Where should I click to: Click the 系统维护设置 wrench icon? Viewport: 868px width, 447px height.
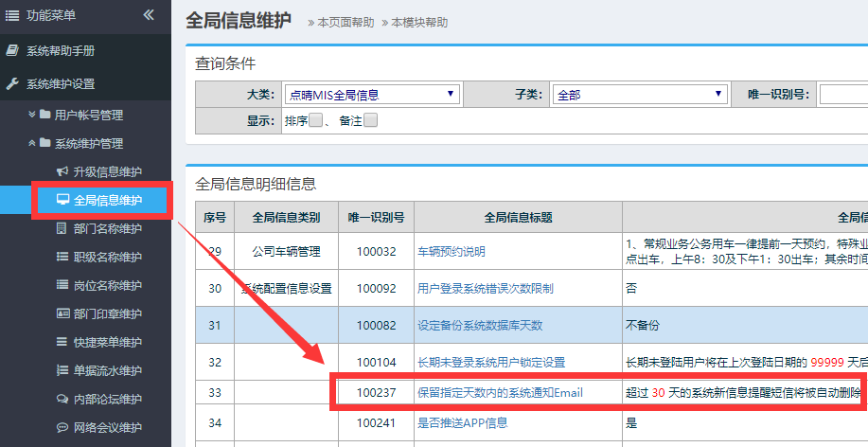click(x=12, y=83)
